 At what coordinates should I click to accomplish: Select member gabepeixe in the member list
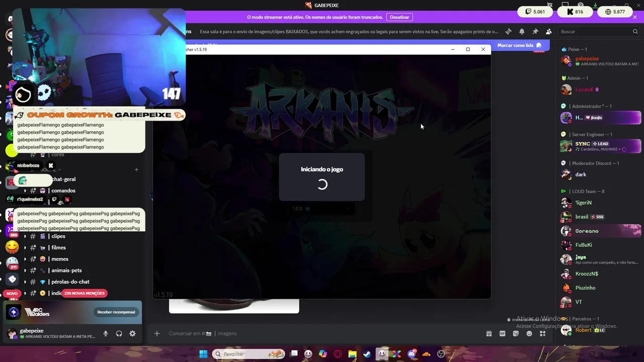tap(600, 61)
